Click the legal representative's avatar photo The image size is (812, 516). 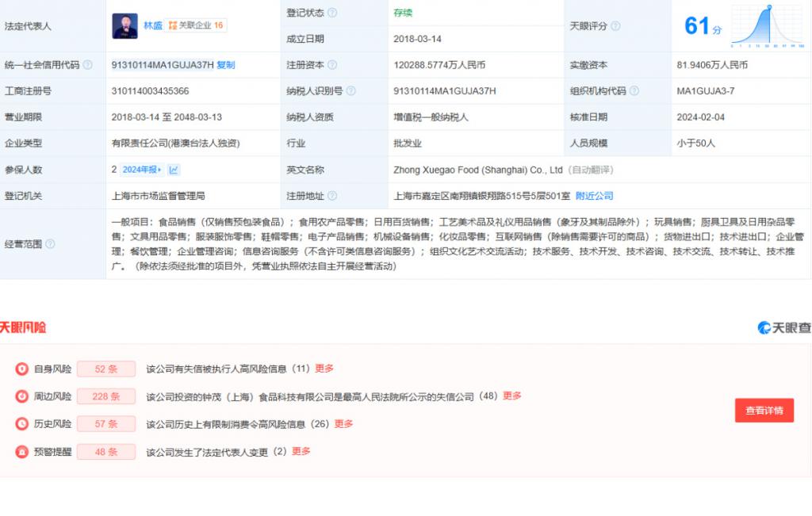click(x=124, y=25)
